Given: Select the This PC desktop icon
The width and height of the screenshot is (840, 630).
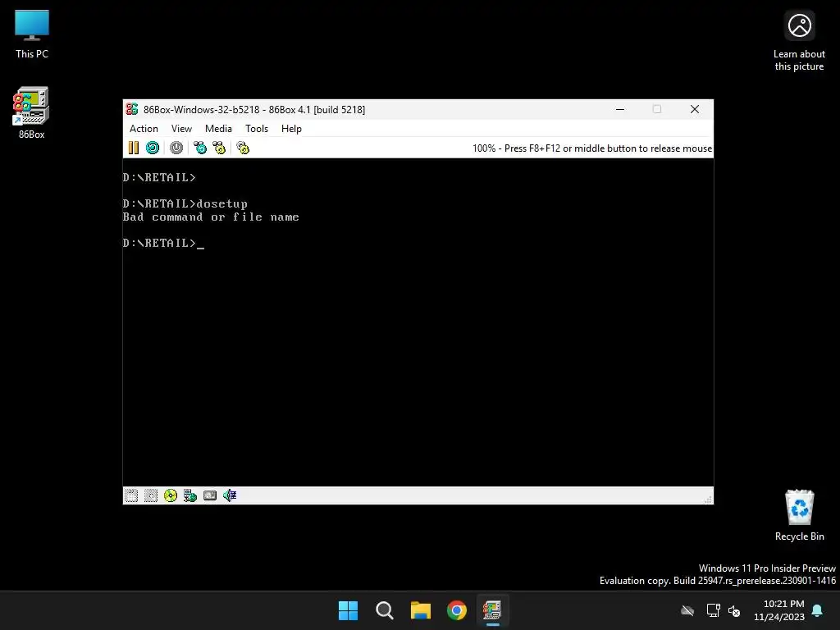Looking at the screenshot, I should pyautogui.click(x=32, y=34).
